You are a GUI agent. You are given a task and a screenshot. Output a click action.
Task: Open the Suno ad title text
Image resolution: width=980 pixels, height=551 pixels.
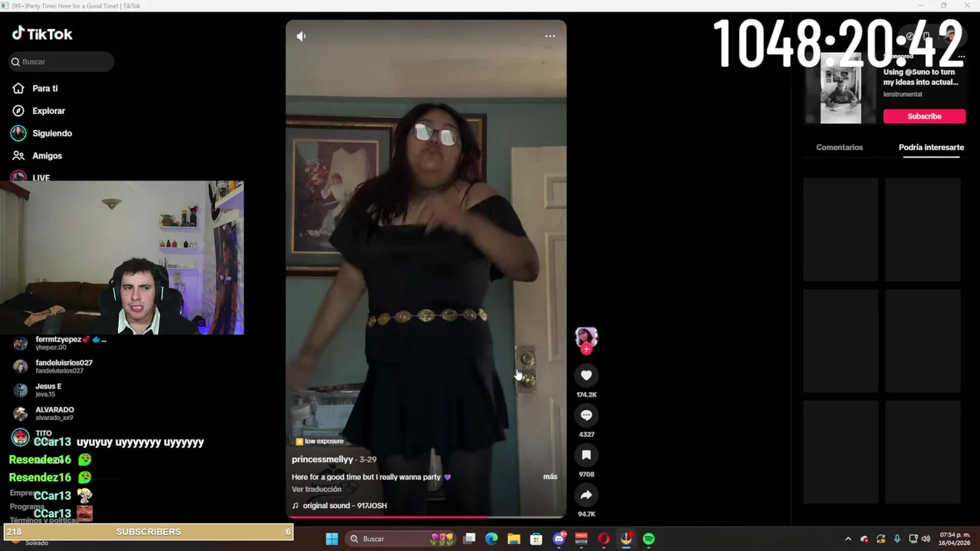920,77
